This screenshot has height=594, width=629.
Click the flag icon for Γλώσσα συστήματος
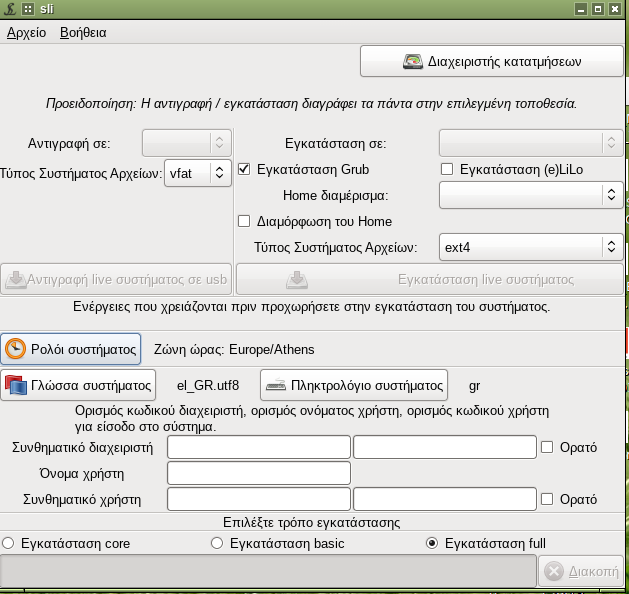16,384
